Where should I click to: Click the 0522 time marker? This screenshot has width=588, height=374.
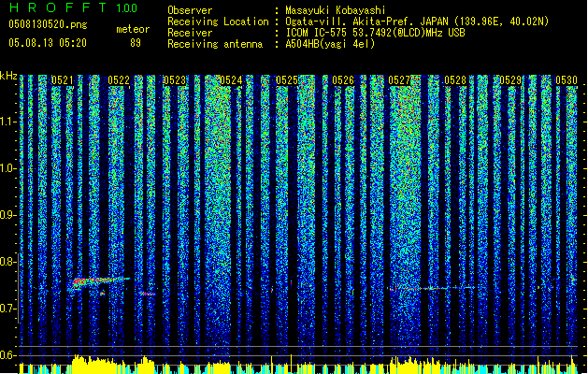119,80
